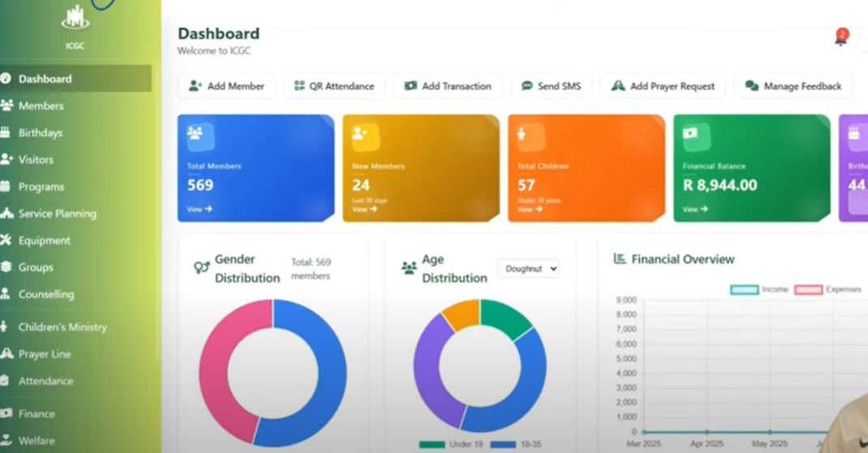This screenshot has height=453, width=868.
Task: Click the New Members card icon
Action: coord(361,135)
